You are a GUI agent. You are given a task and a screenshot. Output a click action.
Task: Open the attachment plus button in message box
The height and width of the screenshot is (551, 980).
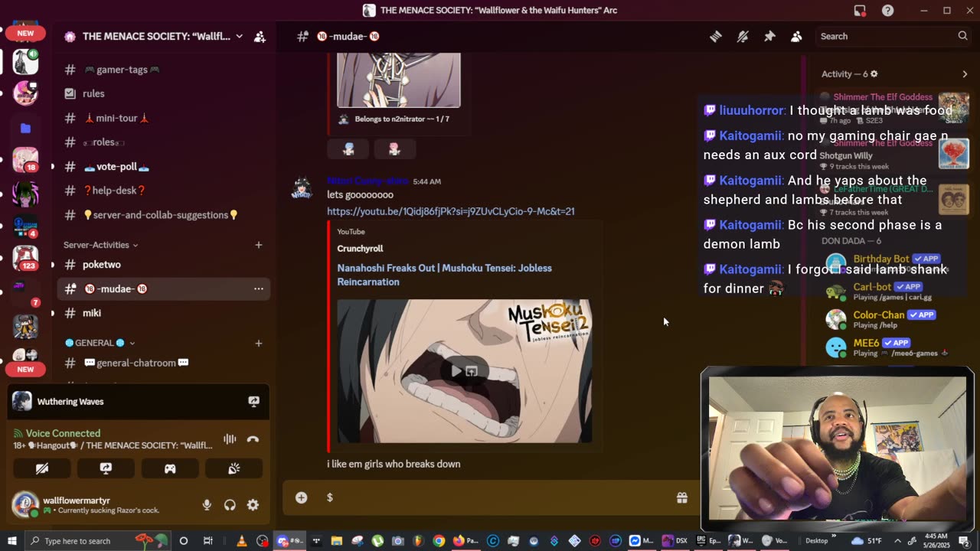301,497
